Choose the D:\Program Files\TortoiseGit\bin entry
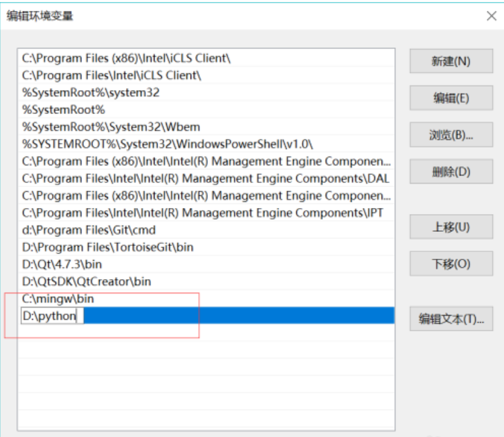The image size is (504, 437). click(107, 247)
